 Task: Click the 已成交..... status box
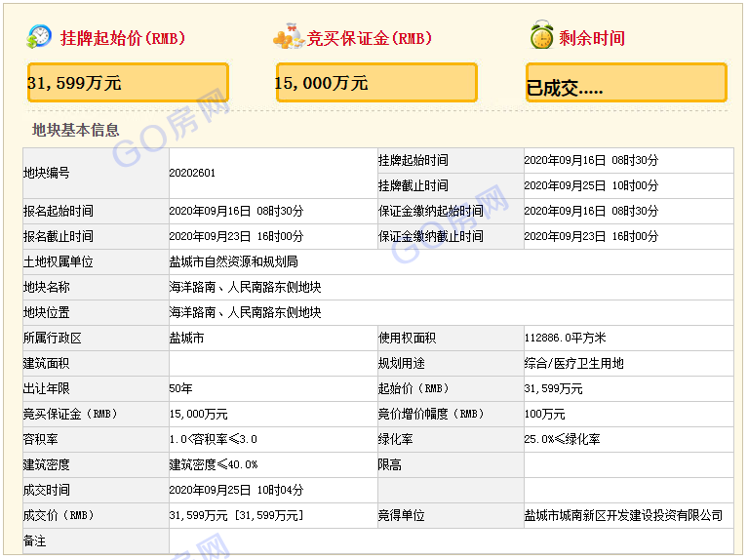coord(626,83)
